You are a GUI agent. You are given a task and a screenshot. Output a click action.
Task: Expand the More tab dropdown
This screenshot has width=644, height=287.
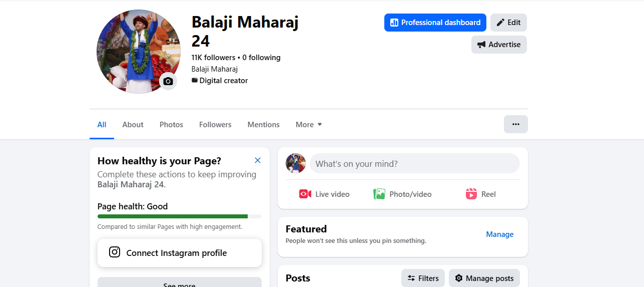tap(309, 125)
